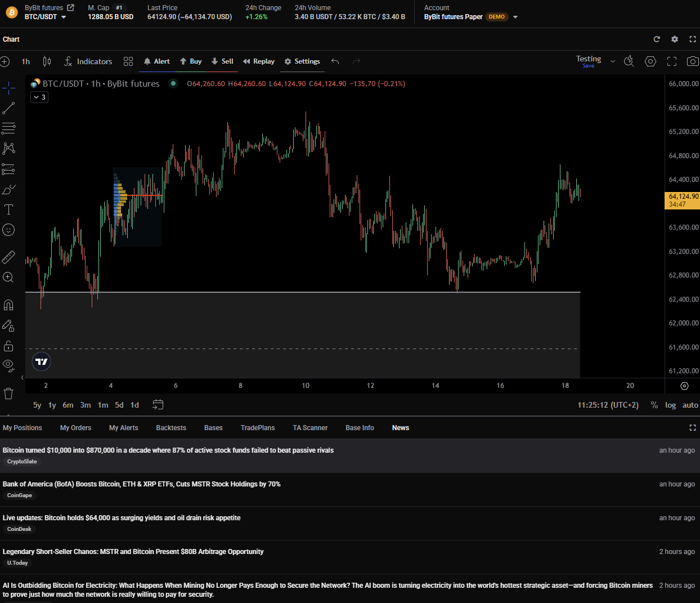The image size is (700, 603).
Task: Set the chart range to 3m
Action: click(86, 405)
